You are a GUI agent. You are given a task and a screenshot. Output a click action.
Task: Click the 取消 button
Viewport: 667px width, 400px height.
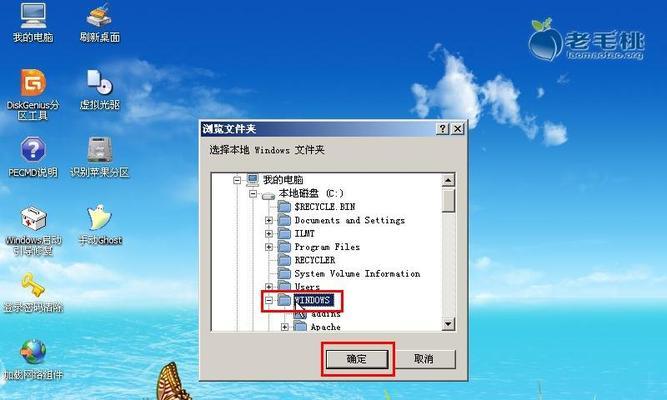coord(424,359)
